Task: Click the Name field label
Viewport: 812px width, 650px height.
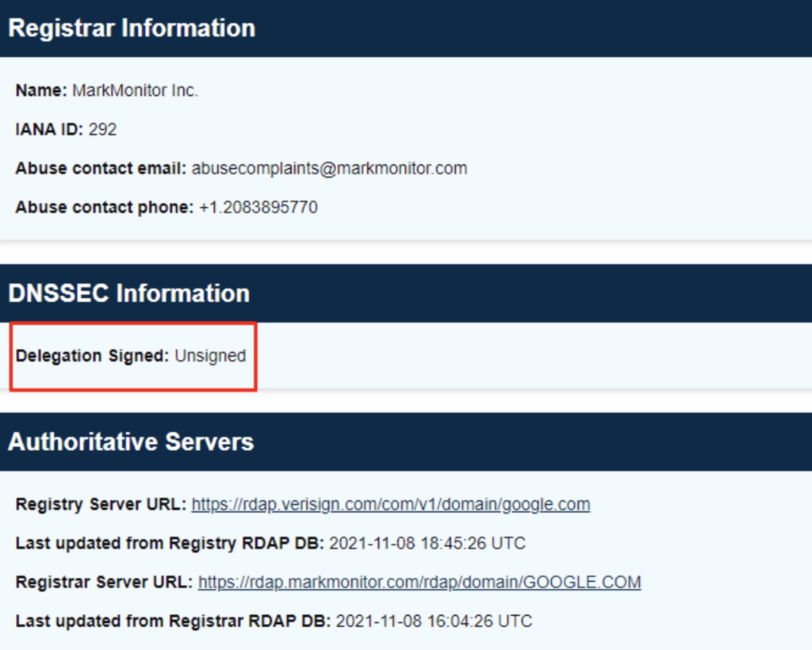Action: click(x=35, y=90)
